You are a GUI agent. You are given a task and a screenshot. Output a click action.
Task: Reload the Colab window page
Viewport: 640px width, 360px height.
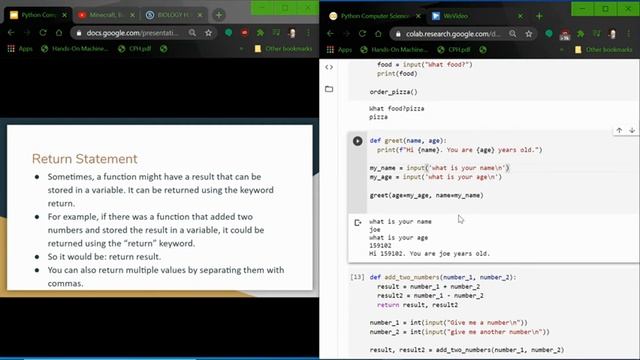pyautogui.click(x=362, y=34)
